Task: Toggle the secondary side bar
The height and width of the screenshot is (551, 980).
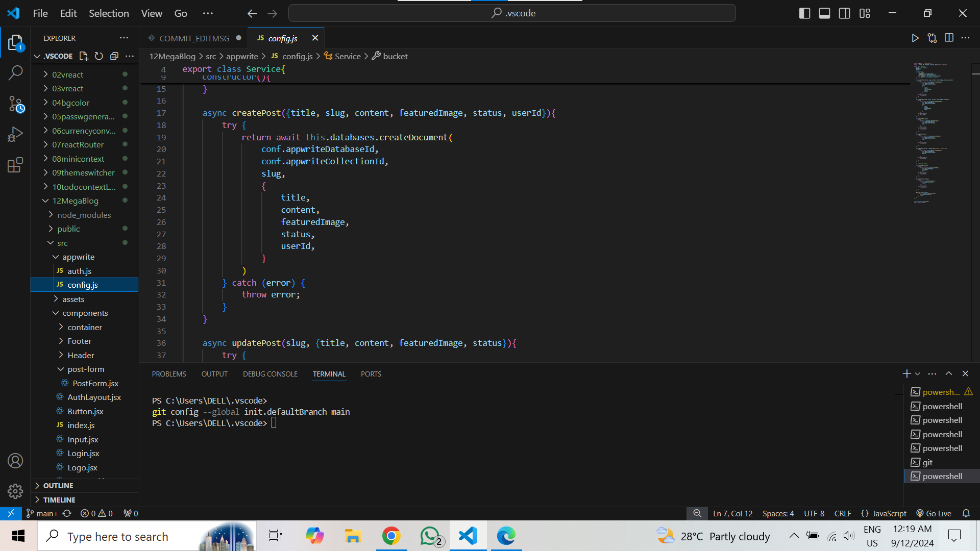Action: point(844,13)
